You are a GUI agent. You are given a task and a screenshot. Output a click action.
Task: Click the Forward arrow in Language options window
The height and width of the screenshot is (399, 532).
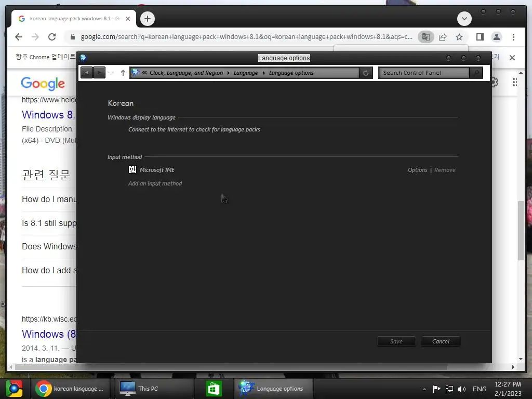click(99, 73)
